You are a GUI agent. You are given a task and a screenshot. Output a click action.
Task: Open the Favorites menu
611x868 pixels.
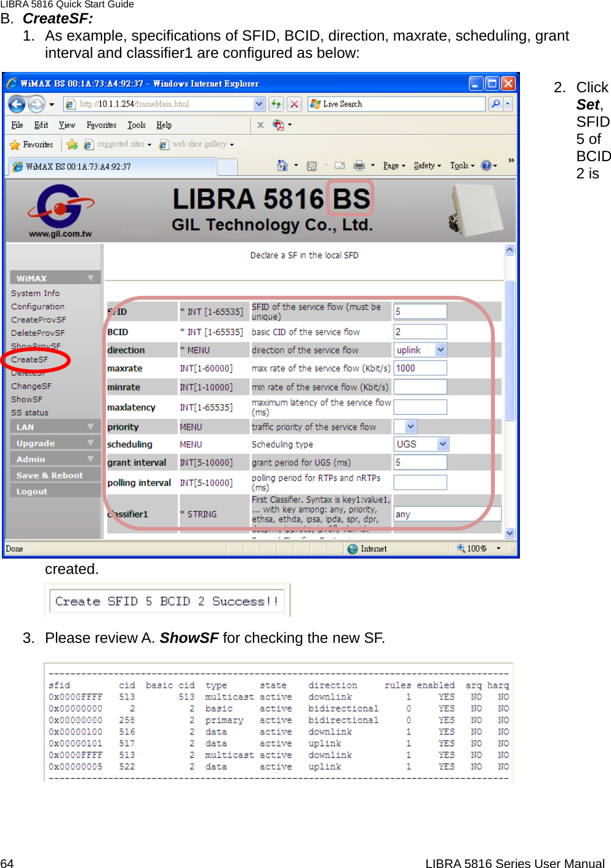pos(102,125)
